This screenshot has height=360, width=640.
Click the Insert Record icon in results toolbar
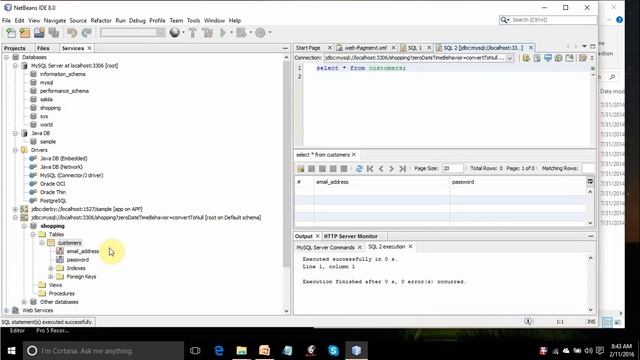tap(301, 169)
